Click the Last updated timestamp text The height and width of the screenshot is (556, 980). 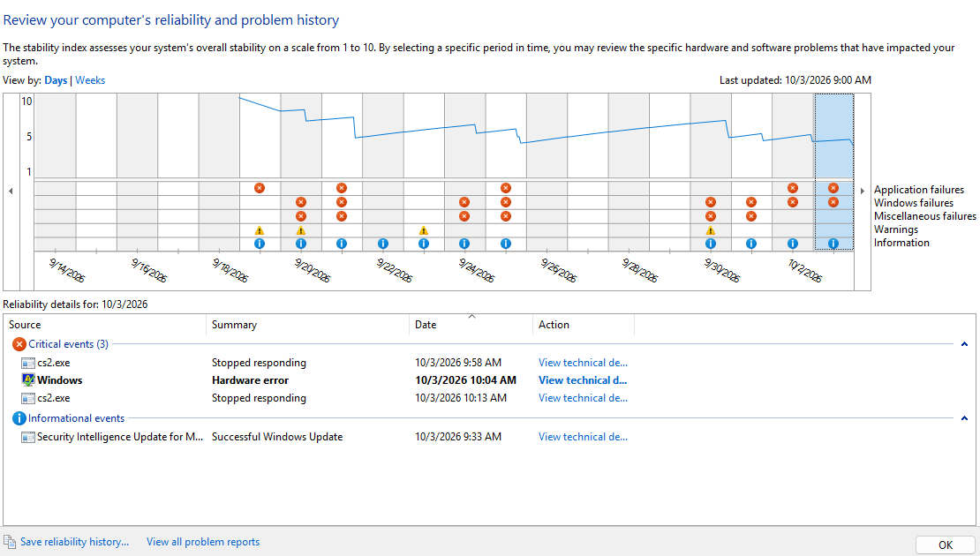coord(795,80)
